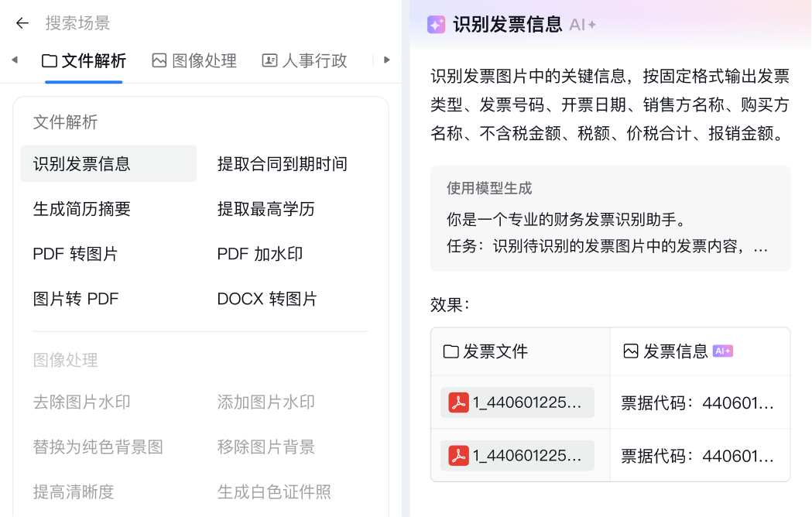
Task: Click the 效果 label
Action: pyautogui.click(x=450, y=305)
